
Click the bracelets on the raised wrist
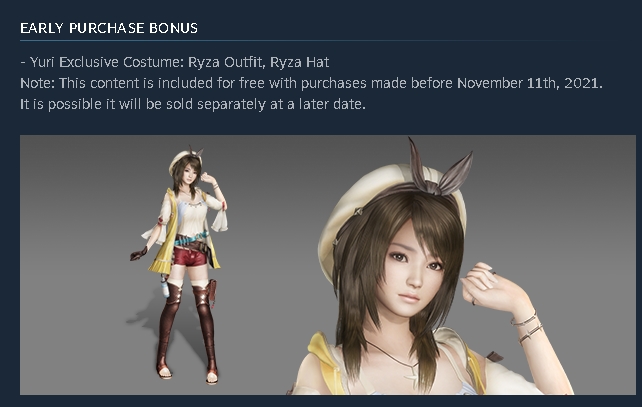point(527,328)
